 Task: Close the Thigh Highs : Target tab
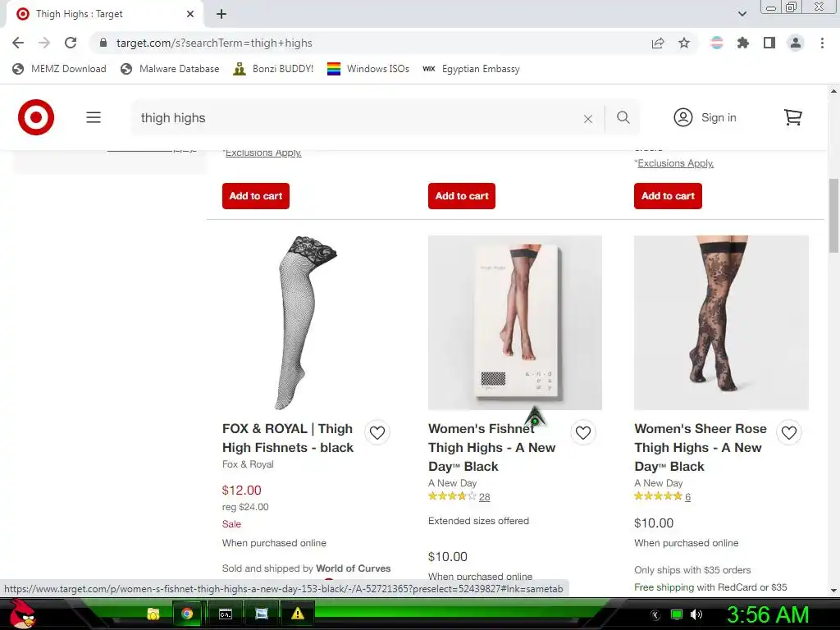tap(190, 14)
